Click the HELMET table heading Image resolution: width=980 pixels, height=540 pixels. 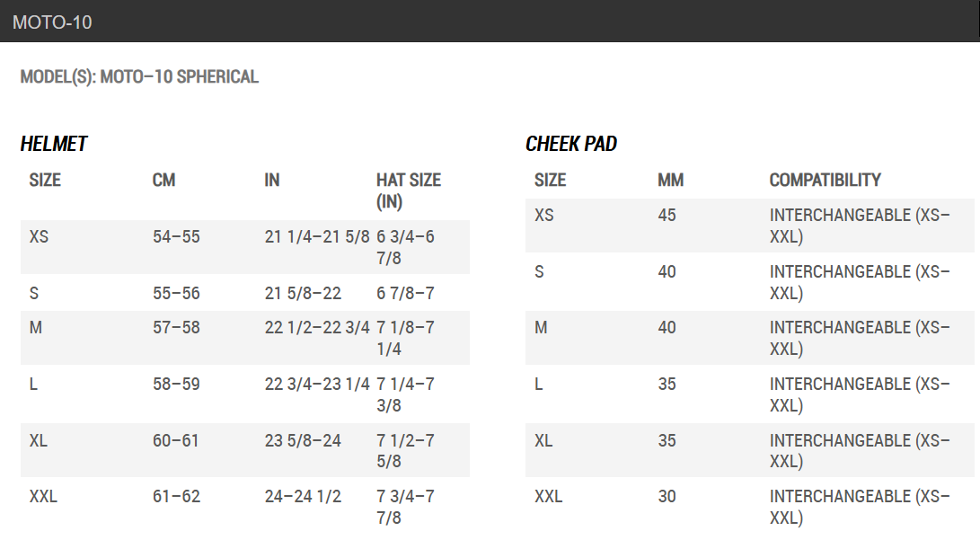(54, 144)
